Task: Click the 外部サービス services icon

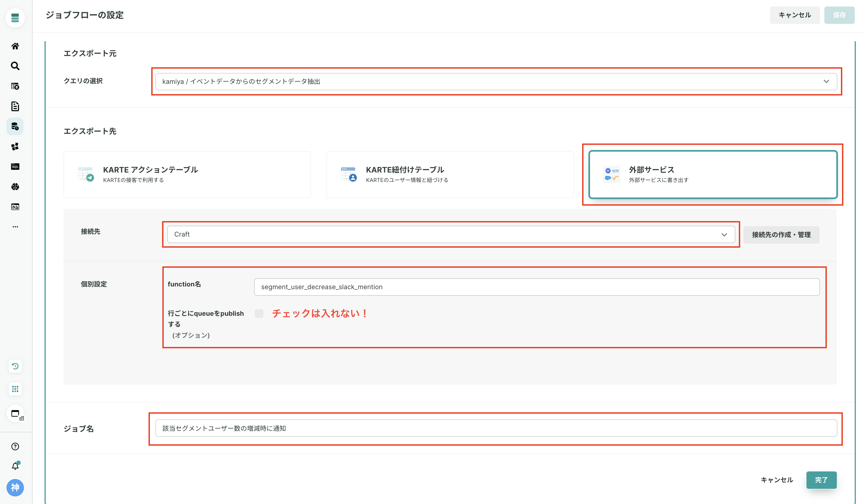Action: [x=611, y=174]
